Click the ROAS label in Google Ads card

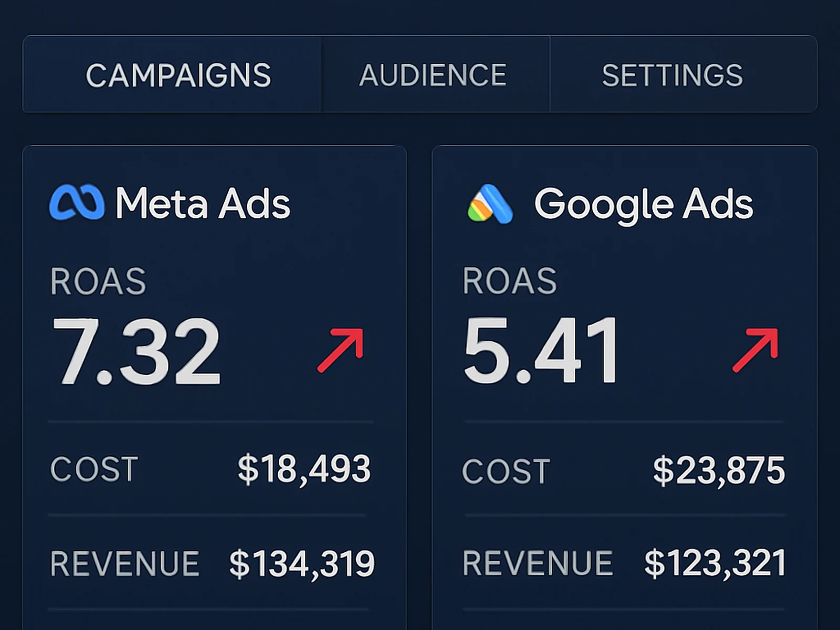pos(510,281)
